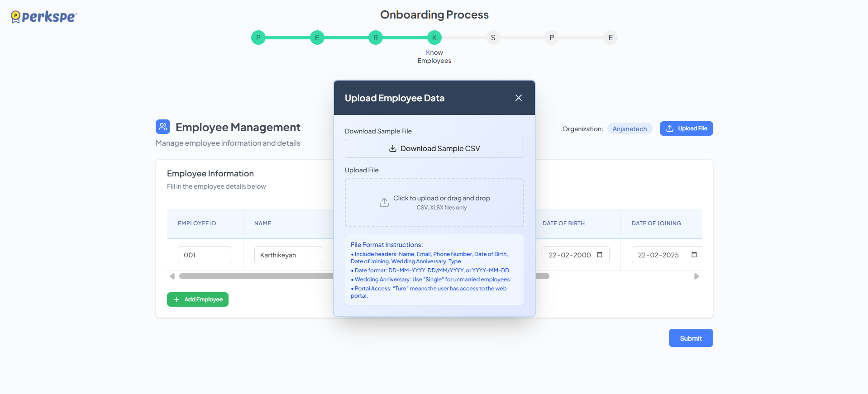The height and width of the screenshot is (394, 868).
Task: Click the Perkspe logo
Action: click(x=44, y=17)
